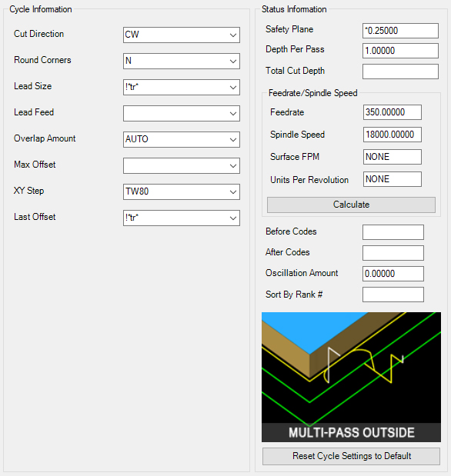
Task: Expand the Lead Size combo box
Action: point(182,87)
